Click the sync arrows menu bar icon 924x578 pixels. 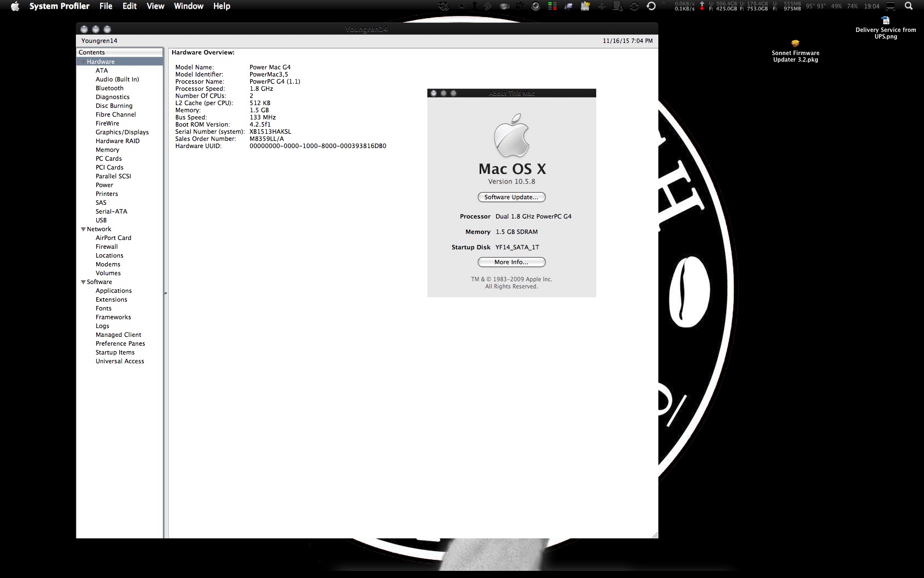pyautogui.click(x=634, y=6)
